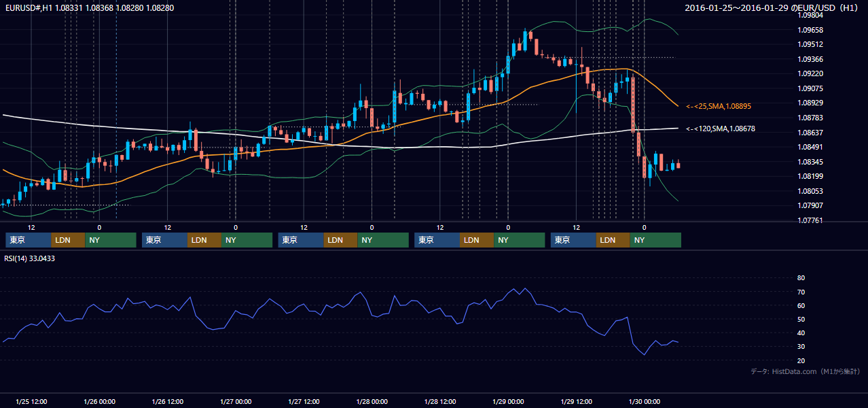Select the rightmost LDN session block
The height and width of the screenshot is (408, 868).
(614, 240)
